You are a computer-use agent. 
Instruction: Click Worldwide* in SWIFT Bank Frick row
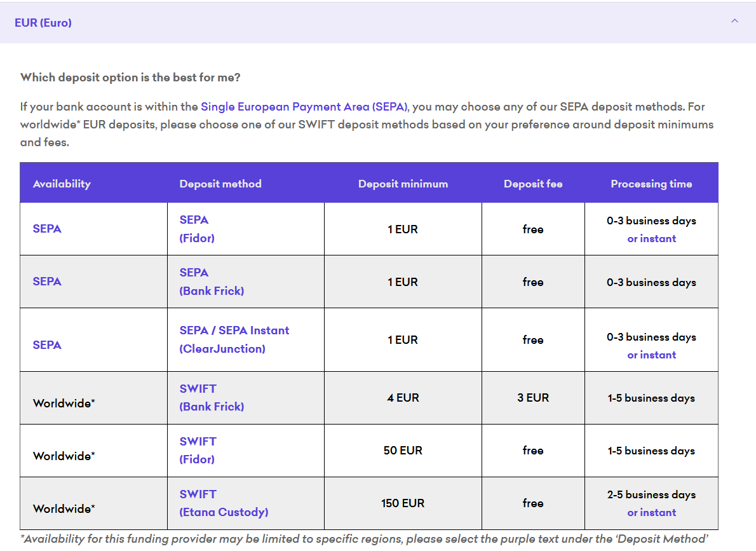[64, 403]
